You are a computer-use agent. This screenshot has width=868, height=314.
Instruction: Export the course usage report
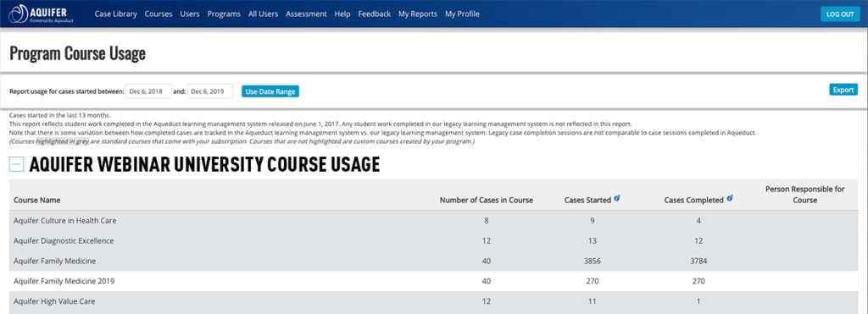pyautogui.click(x=843, y=90)
